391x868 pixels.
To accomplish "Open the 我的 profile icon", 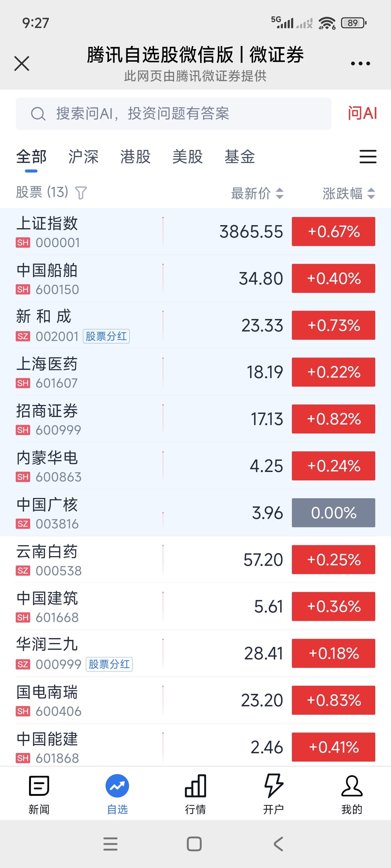I will pyautogui.click(x=352, y=786).
